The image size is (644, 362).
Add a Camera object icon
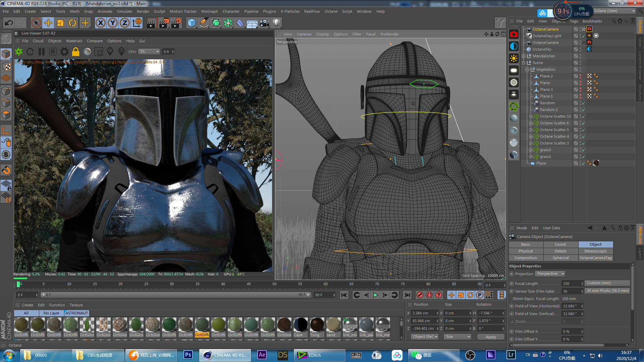pos(264,23)
